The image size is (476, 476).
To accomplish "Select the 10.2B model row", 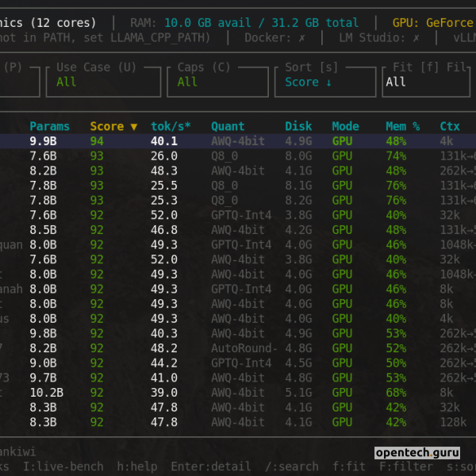I will [x=238, y=393].
